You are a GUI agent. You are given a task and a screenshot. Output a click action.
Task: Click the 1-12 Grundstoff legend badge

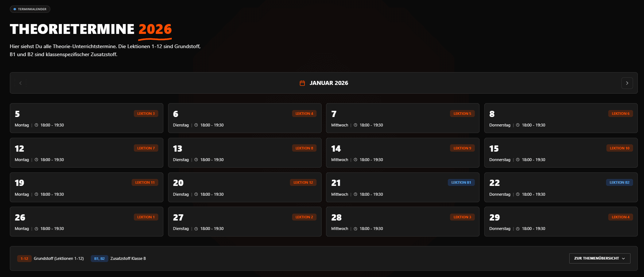24,258
